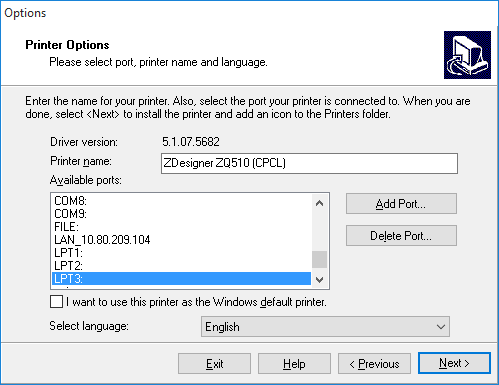Screen dimensions: 499x385
Task: Select LPT1: in the ports list
Action: (181, 253)
